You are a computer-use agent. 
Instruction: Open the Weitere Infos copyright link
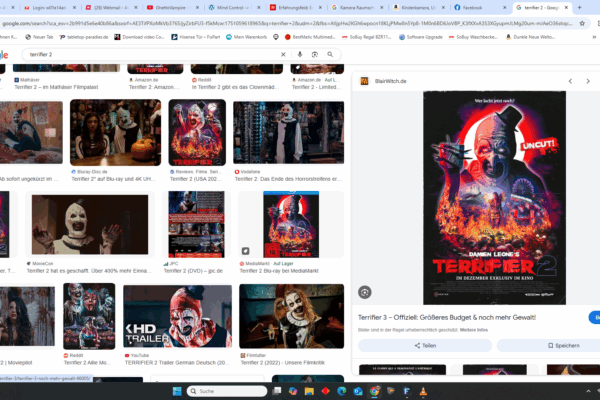point(474,330)
